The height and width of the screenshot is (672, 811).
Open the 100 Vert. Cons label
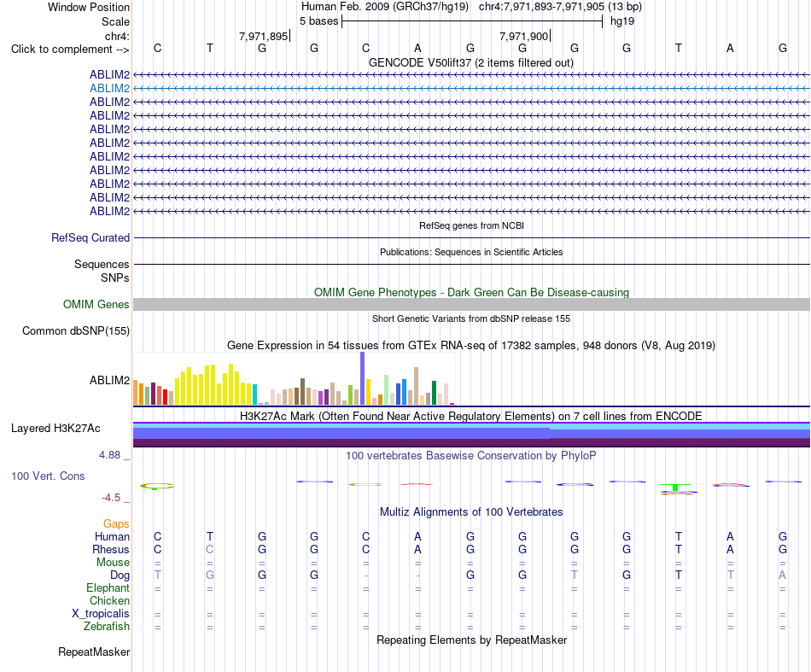(x=48, y=476)
